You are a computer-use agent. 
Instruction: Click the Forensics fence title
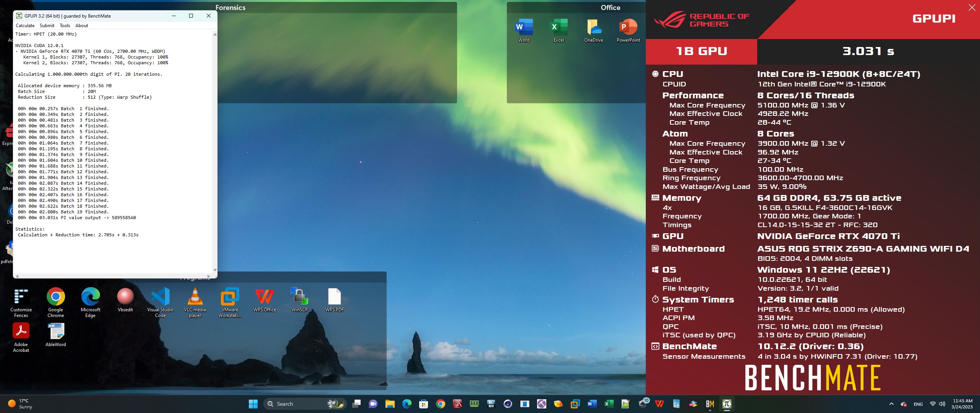pos(230,8)
